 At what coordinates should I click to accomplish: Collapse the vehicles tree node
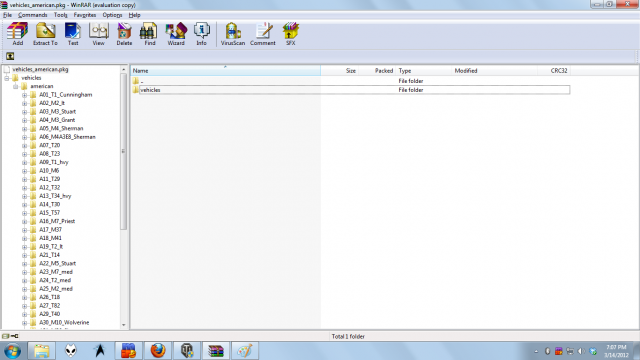click(7, 78)
